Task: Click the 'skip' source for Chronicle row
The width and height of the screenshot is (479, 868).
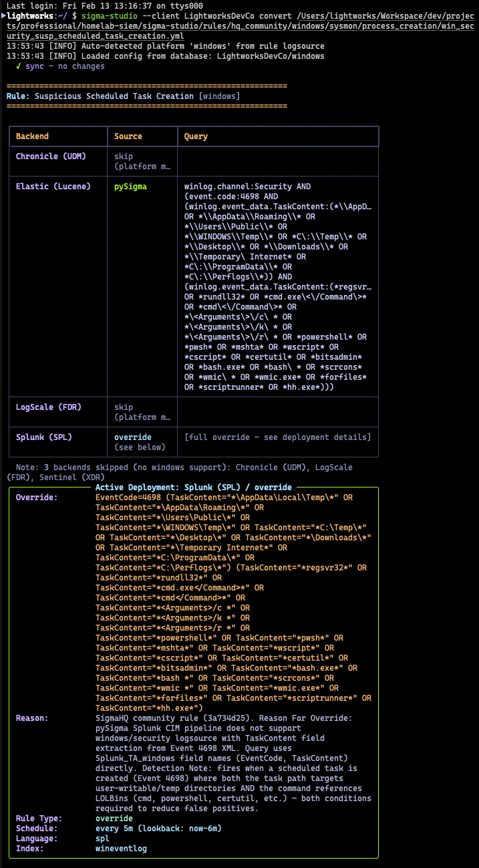Action: click(124, 156)
